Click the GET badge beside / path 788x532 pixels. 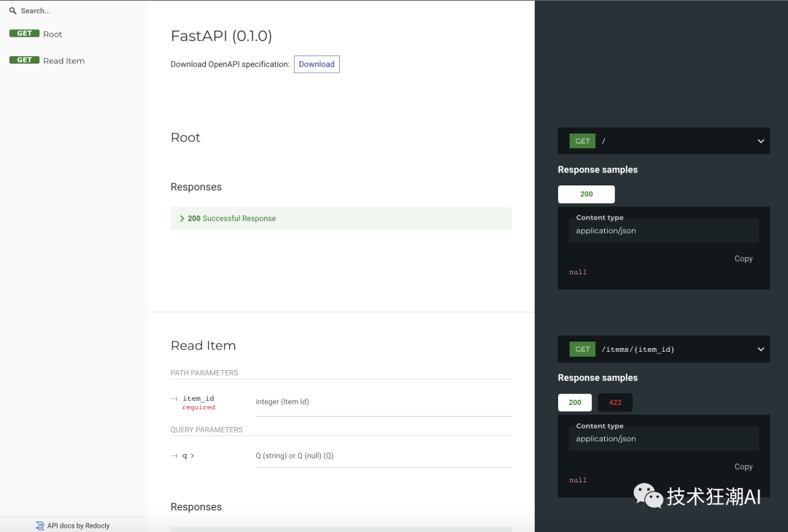click(582, 142)
